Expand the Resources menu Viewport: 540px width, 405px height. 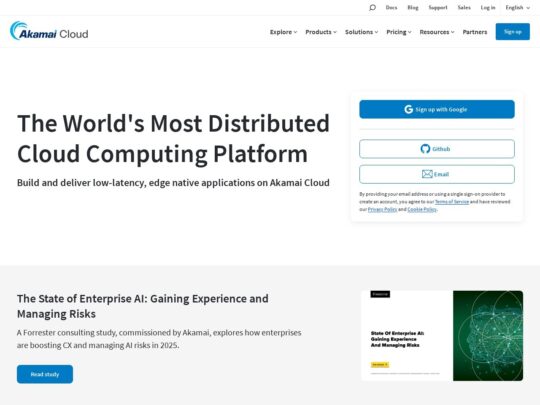tap(437, 32)
